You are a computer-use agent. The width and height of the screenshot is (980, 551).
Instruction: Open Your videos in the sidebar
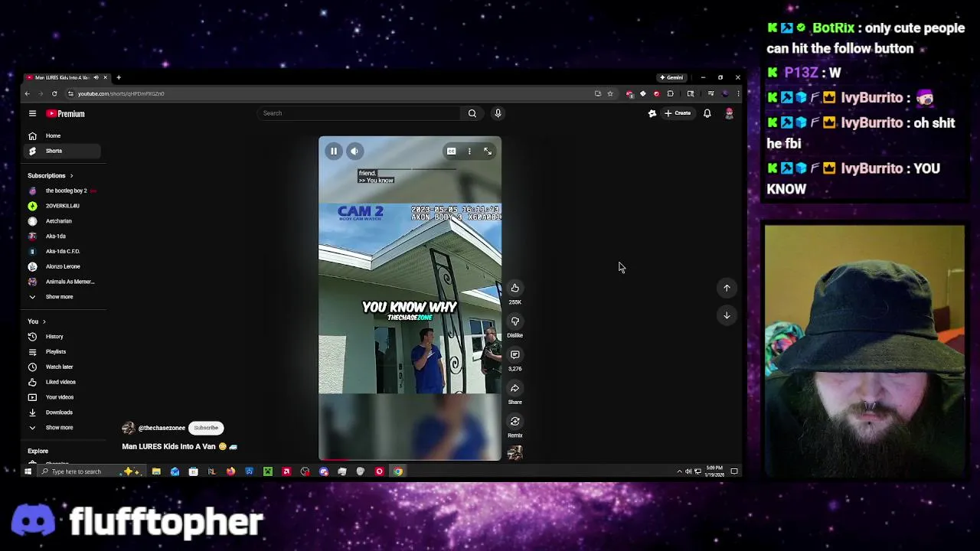(61, 397)
